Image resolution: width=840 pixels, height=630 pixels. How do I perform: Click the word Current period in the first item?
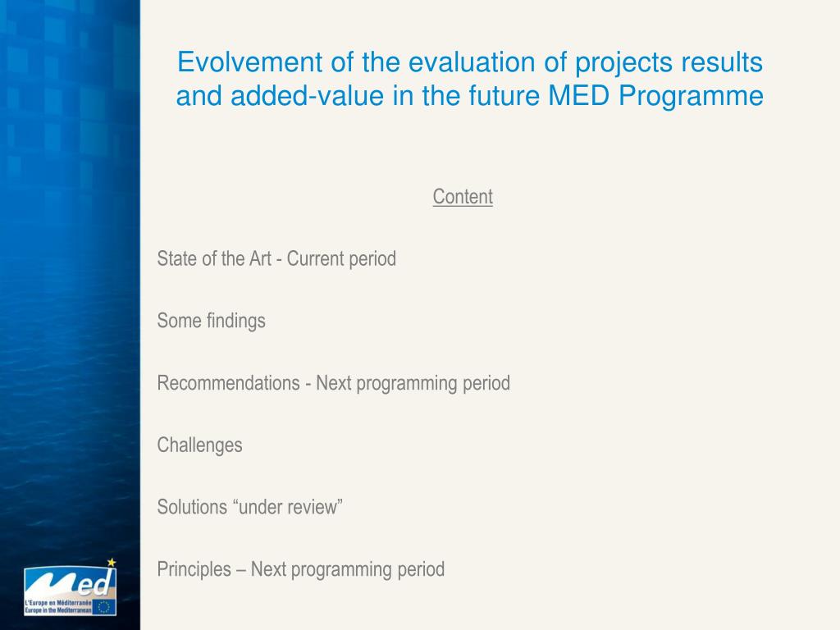pos(341,258)
